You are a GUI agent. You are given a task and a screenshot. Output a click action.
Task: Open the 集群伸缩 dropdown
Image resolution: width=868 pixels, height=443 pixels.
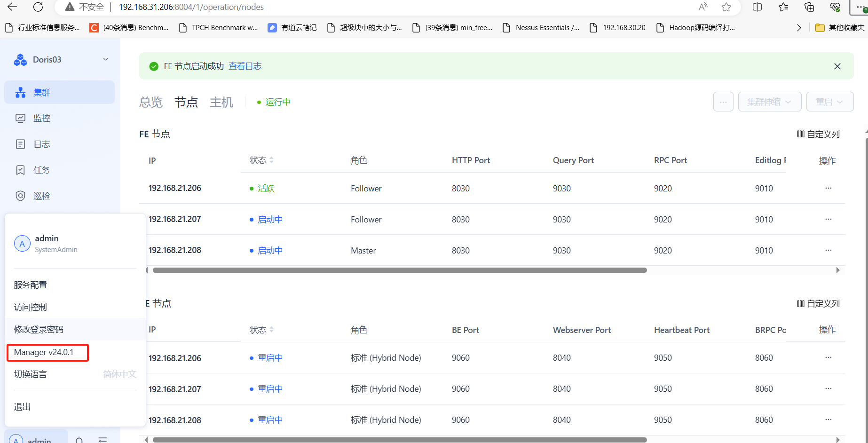(770, 102)
